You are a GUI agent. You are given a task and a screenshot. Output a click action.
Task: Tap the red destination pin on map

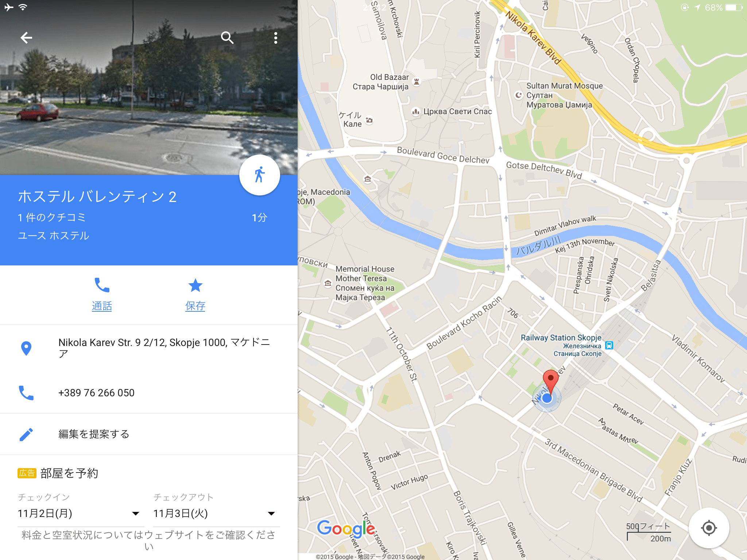coord(550,381)
